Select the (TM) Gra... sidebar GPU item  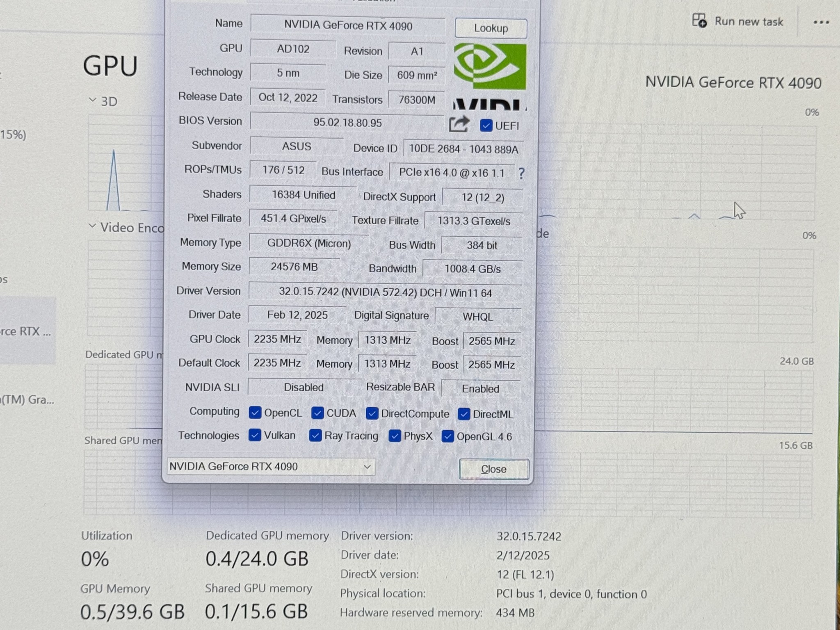(27, 399)
